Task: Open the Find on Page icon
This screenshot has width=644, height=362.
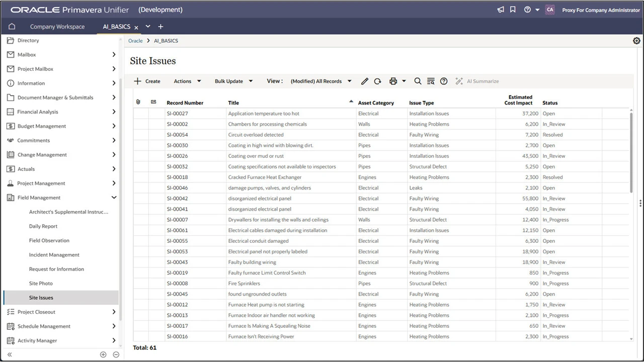Action: [x=431, y=81]
